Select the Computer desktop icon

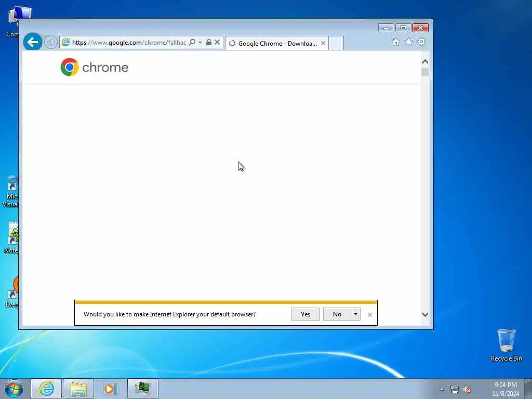click(12, 21)
